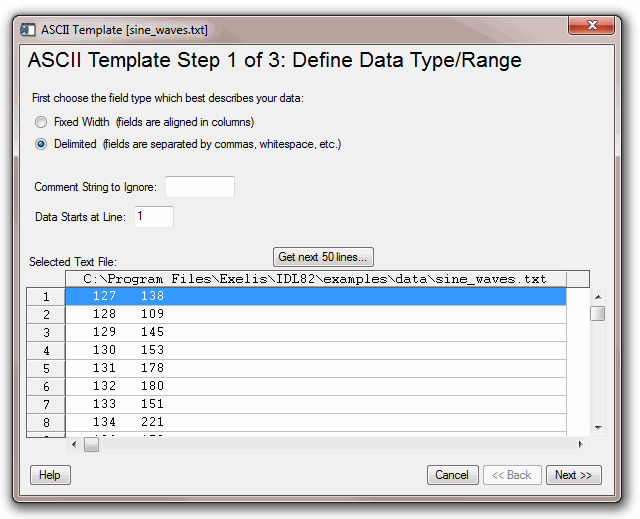Select the Fixed Width radio button
This screenshot has height=519, width=640.
[x=41, y=122]
